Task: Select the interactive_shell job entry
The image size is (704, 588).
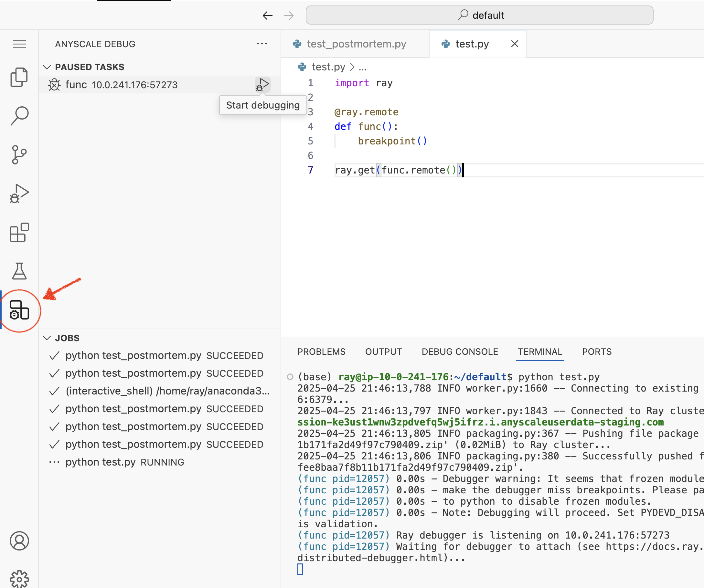Action: coord(160,391)
